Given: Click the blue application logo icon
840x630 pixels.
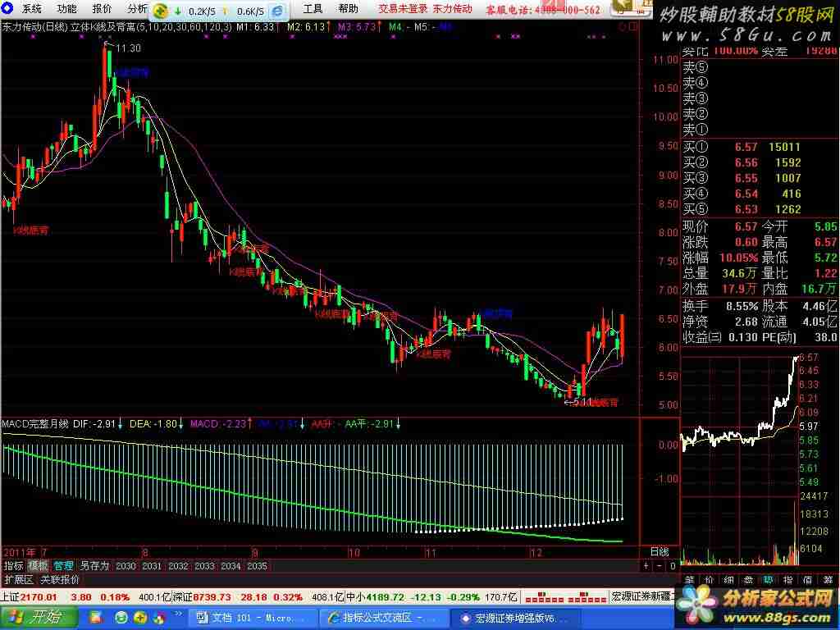Looking at the screenshot, I should (7, 8).
